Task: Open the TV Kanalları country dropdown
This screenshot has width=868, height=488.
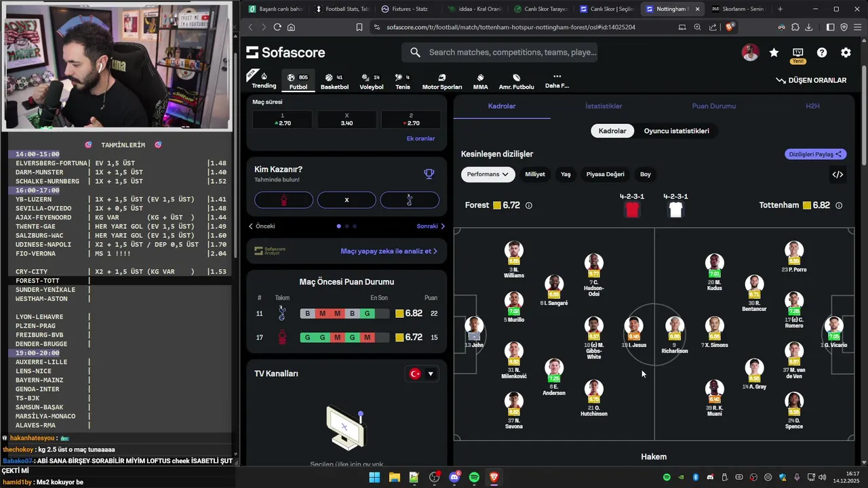Action: click(422, 374)
